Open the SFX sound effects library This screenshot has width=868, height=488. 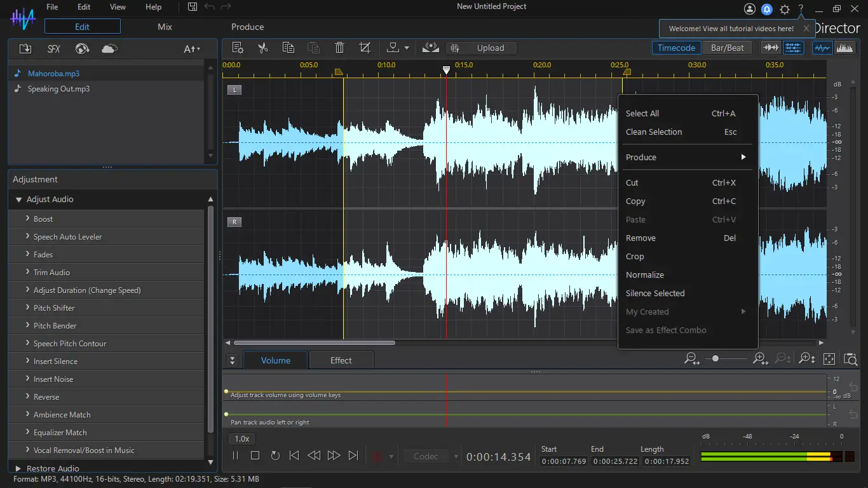point(54,49)
